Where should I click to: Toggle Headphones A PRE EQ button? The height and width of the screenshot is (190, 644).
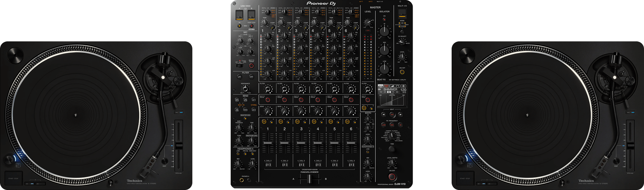(x=245, y=154)
